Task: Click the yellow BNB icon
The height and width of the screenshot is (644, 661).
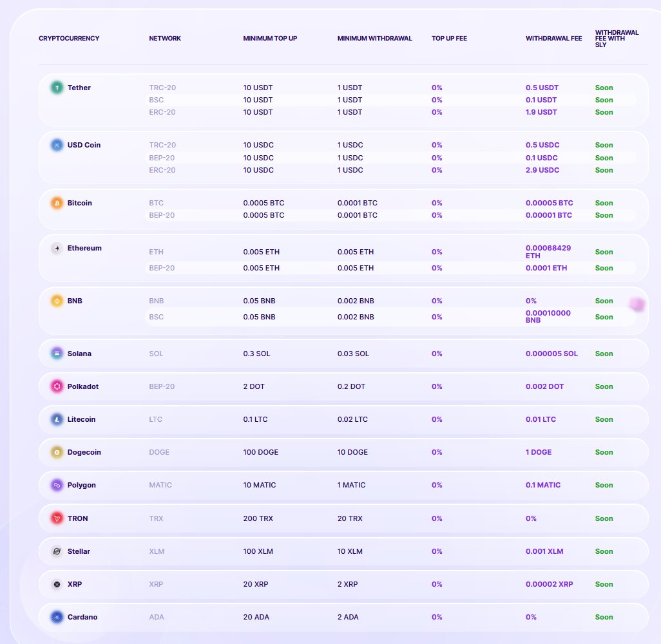Action: point(57,301)
